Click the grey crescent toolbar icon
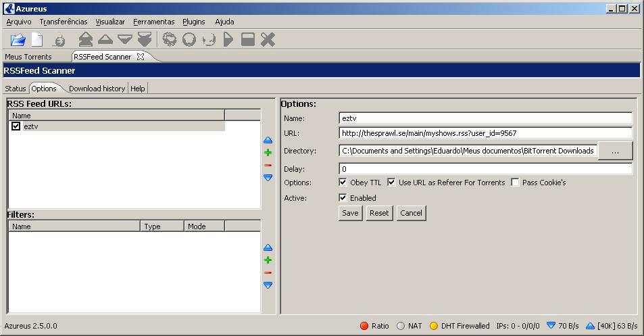This screenshot has width=644, height=336. [x=209, y=40]
